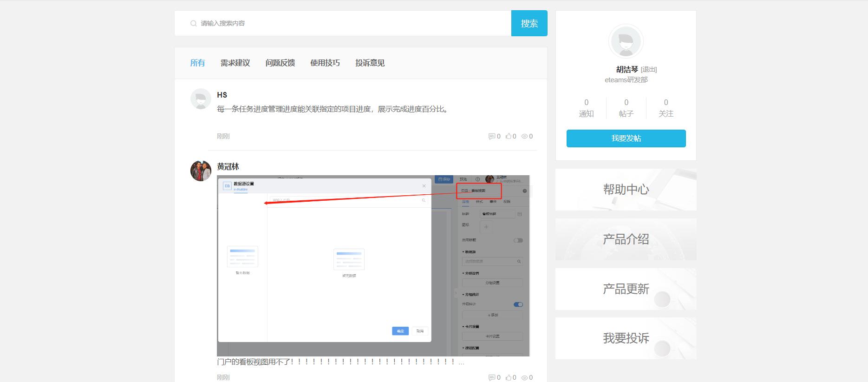Click the magnifier icon in search box

point(194,23)
